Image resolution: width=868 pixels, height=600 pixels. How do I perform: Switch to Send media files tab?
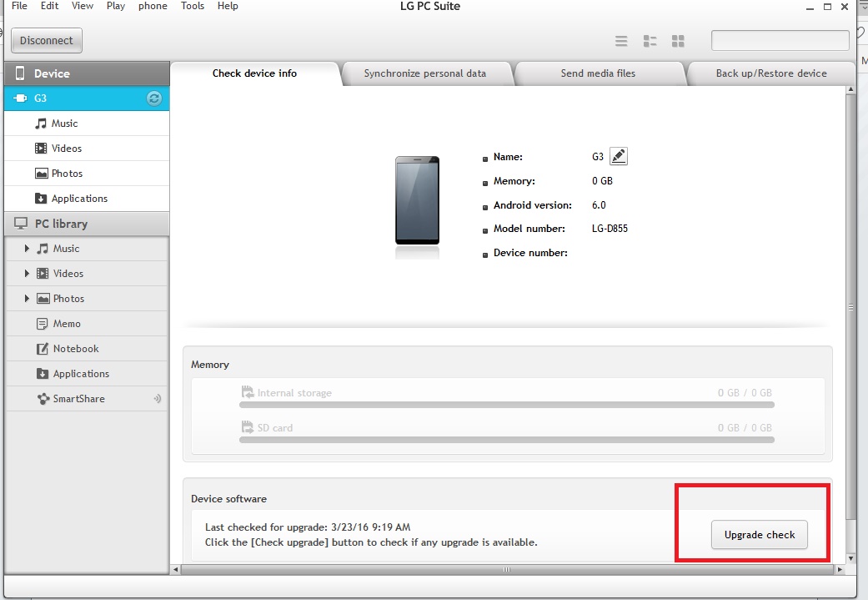(598, 73)
